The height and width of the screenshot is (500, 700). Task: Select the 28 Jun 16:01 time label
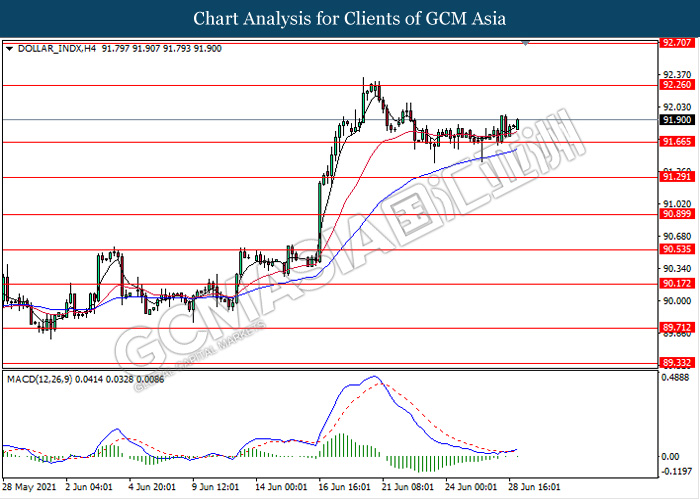coord(534,487)
